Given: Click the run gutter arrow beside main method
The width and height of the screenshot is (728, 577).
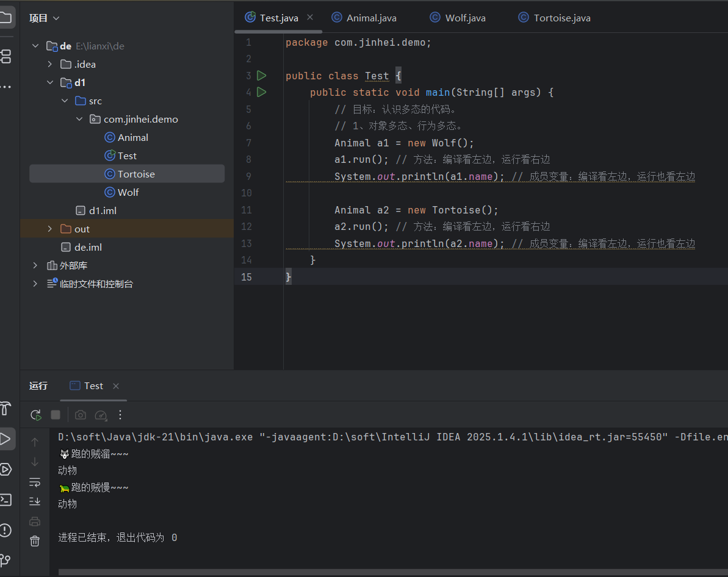Looking at the screenshot, I should coord(262,92).
